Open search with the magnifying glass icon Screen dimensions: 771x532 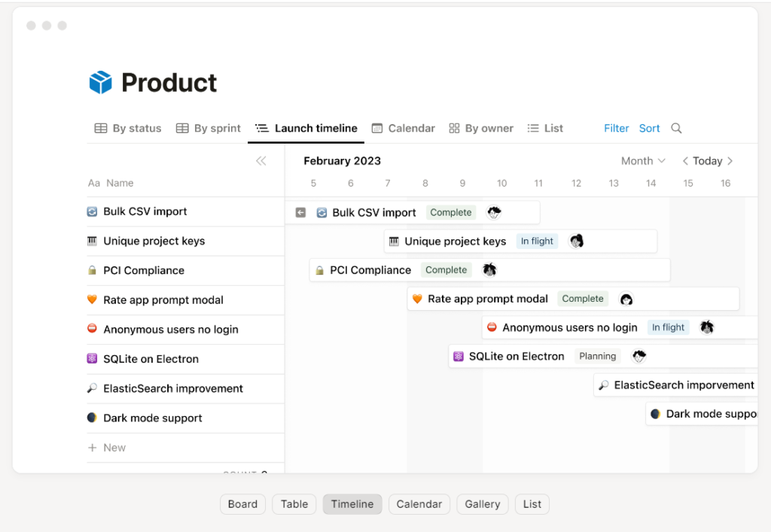point(675,128)
